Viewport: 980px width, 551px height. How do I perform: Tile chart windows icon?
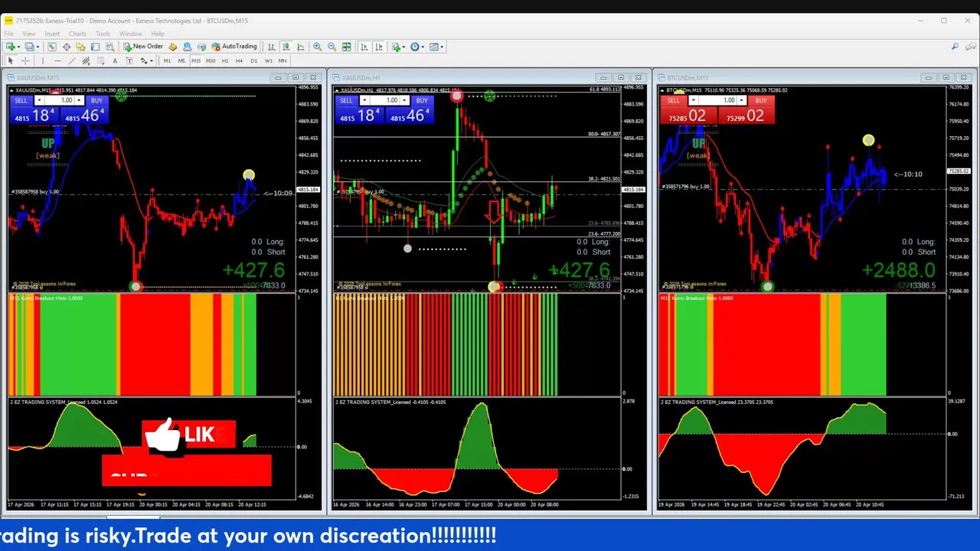(x=346, y=47)
